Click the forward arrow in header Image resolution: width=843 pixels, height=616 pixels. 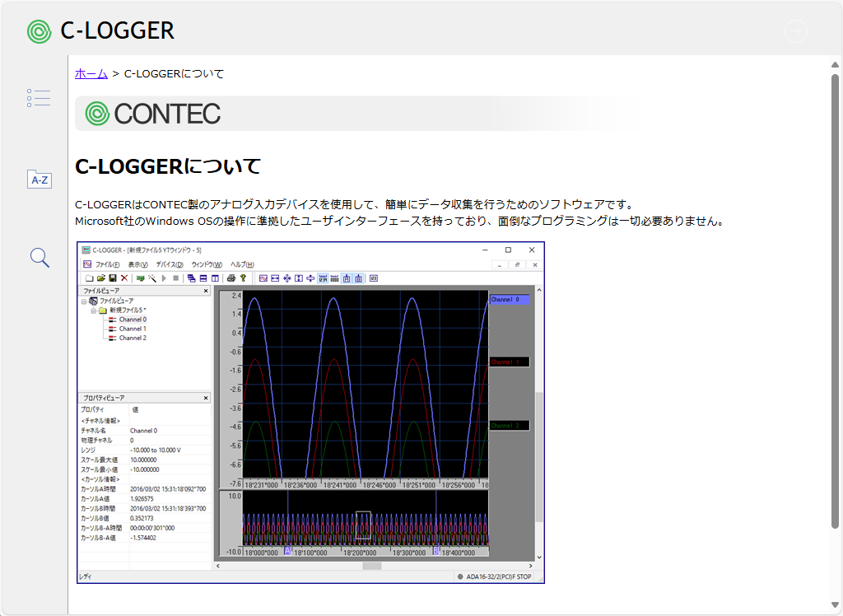point(795,31)
